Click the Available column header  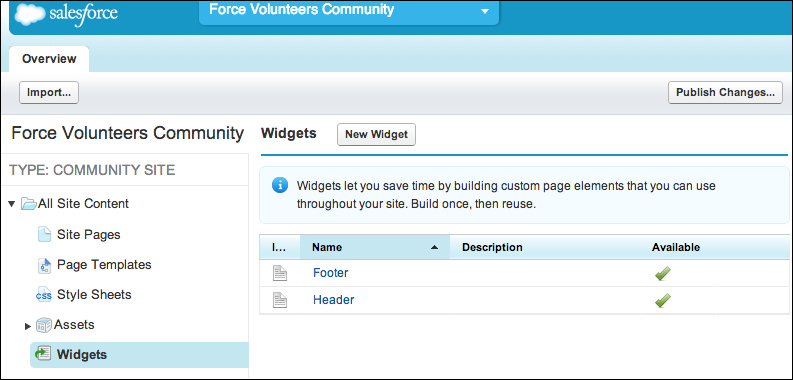(x=676, y=247)
